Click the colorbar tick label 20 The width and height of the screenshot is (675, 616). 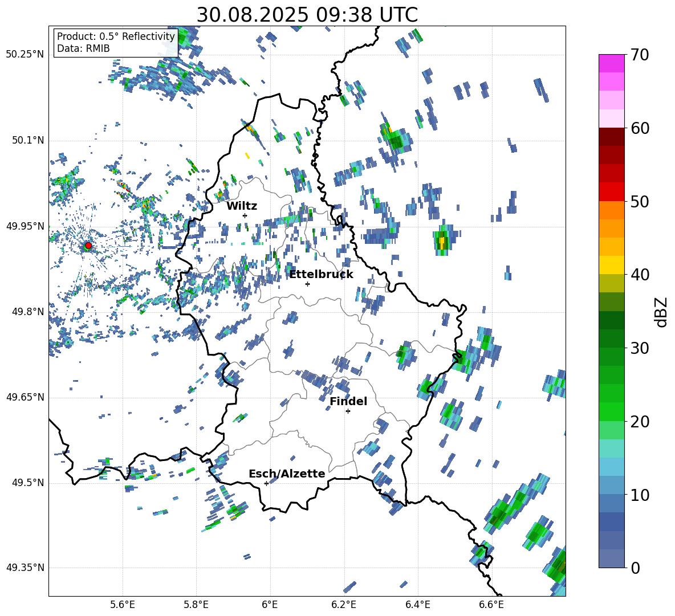point(640,421)
